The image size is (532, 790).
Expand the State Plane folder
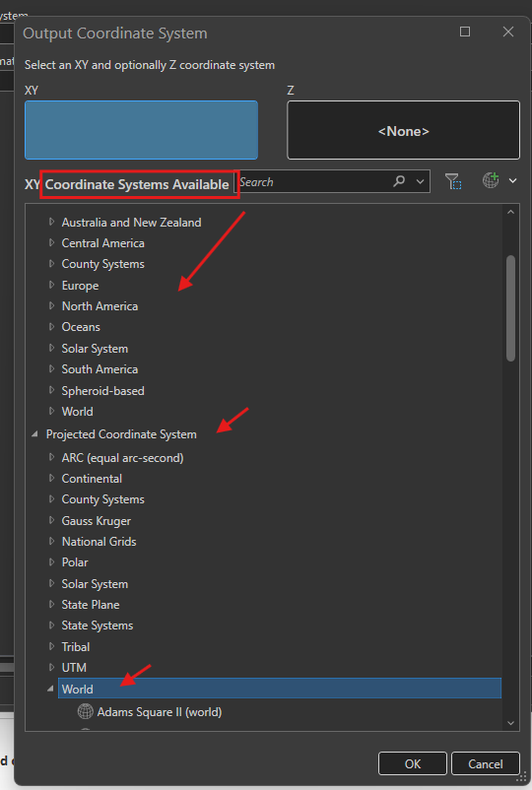[x=51, y=604]
